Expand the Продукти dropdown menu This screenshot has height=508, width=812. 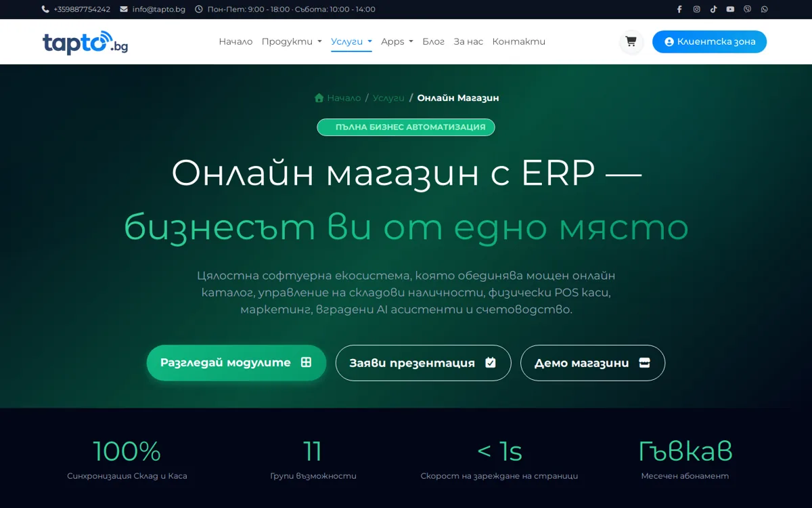292,41
